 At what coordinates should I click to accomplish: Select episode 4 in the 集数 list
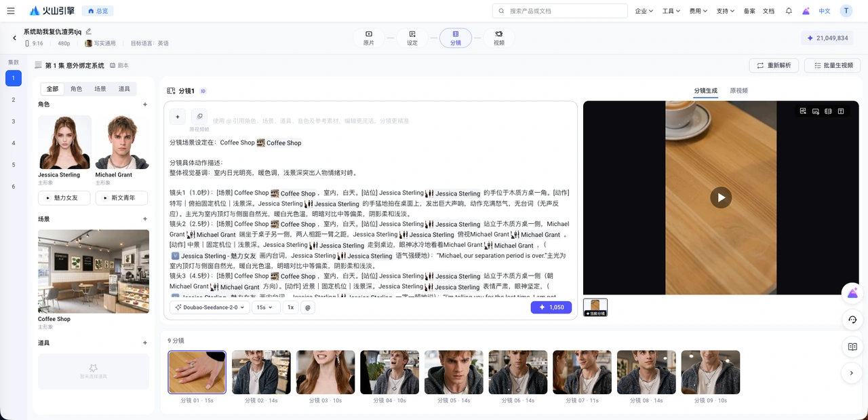click(x=13, y=143)
